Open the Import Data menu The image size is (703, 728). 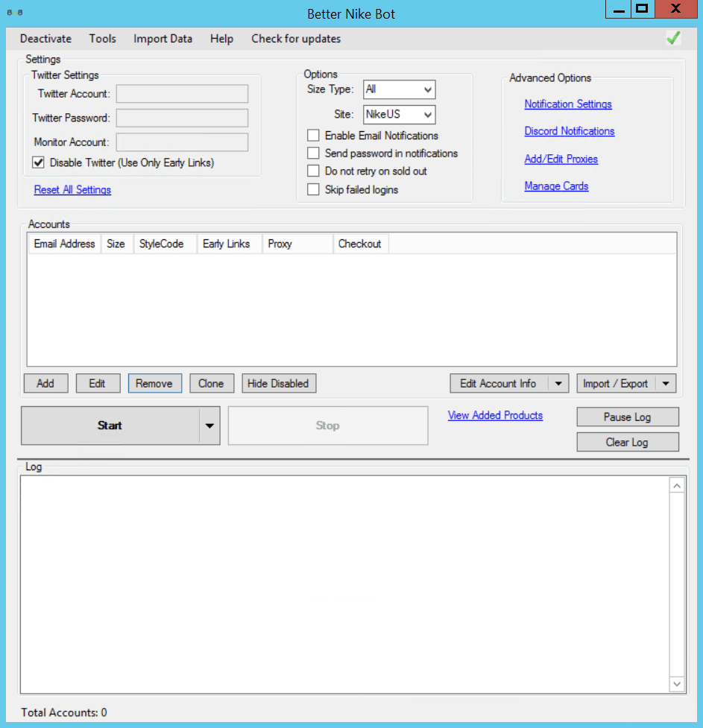pos(163,39)
